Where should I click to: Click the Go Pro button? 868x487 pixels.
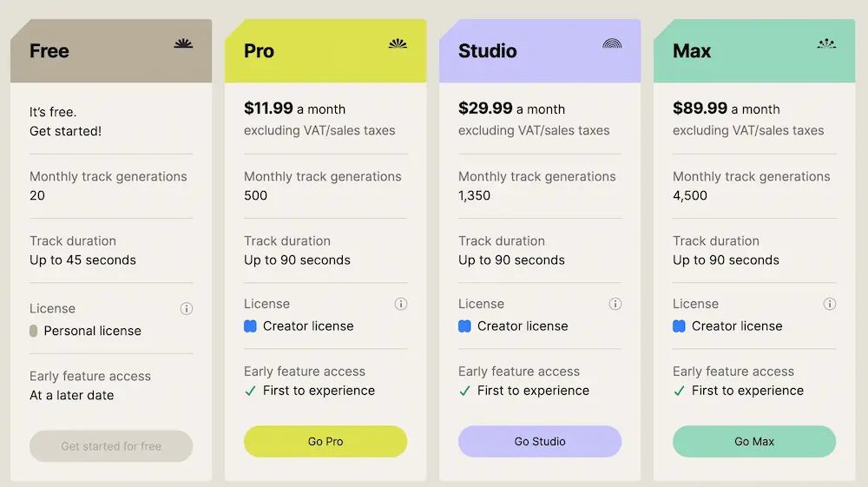click(x=325, y=441)
